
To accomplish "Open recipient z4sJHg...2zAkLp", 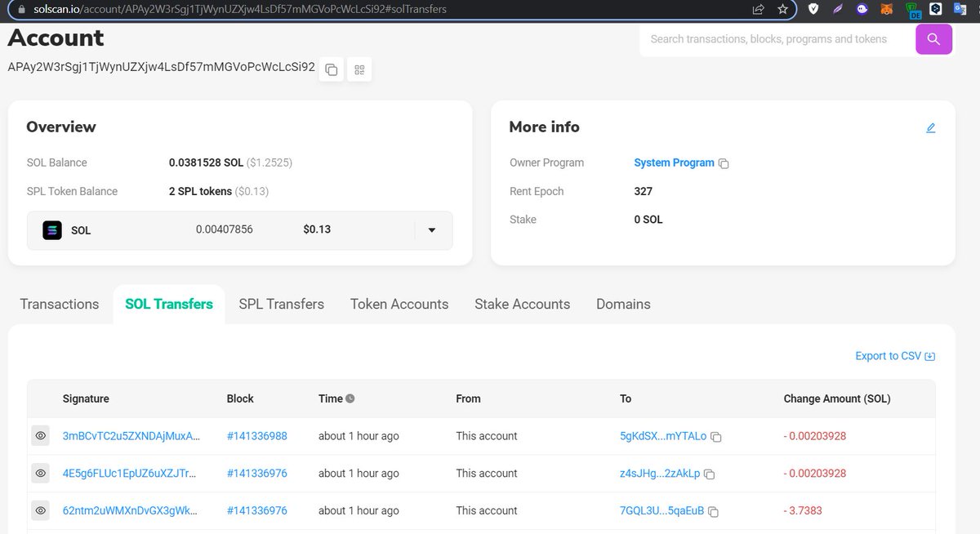I will [x=660, y=474].
